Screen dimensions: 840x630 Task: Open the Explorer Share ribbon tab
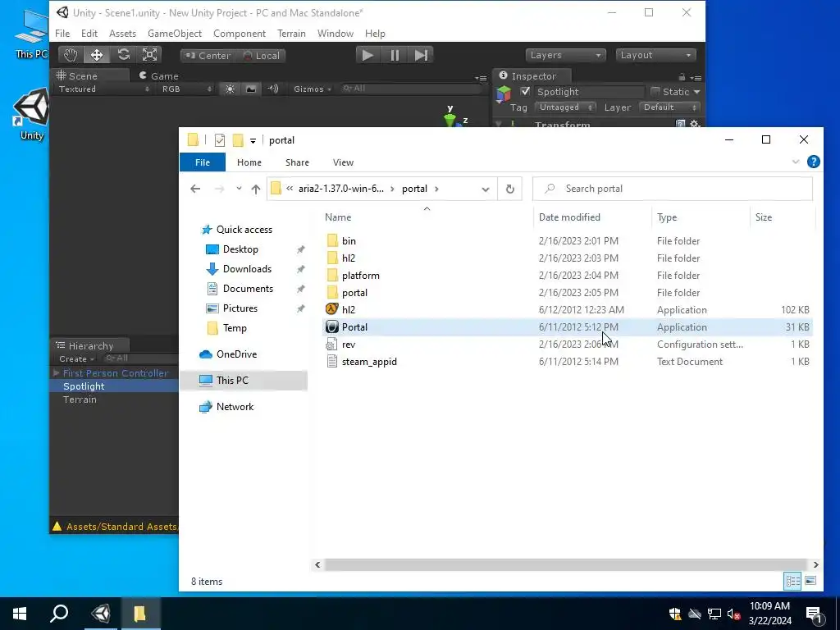pos(297,162)
